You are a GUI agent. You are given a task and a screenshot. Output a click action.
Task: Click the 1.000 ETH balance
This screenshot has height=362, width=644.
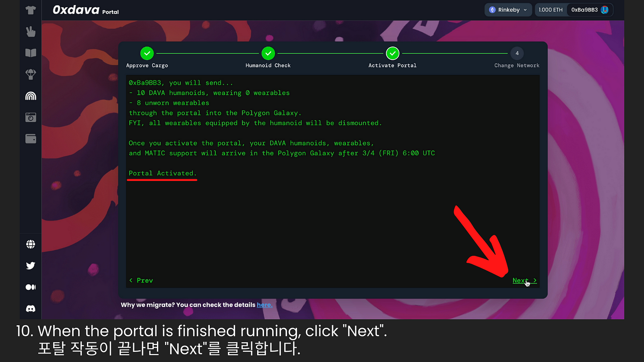point(551,10)
